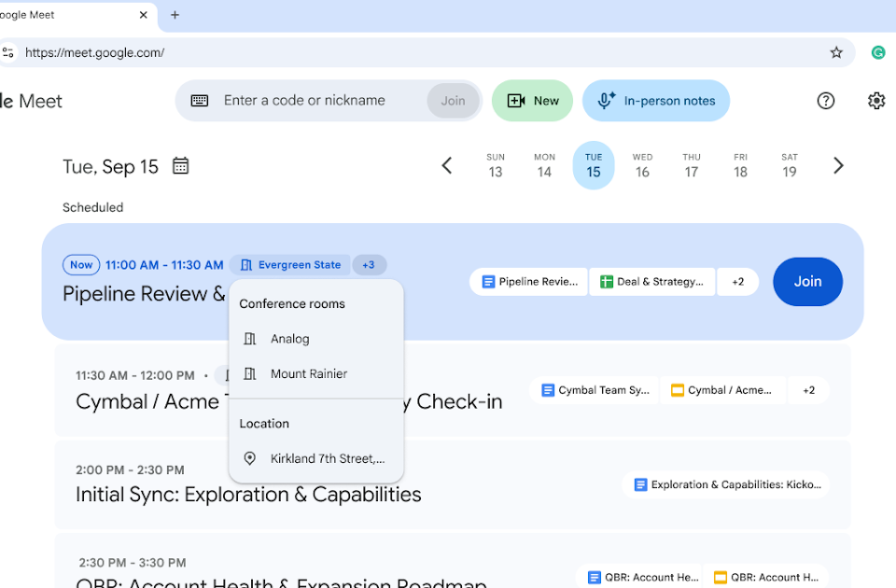Select Wed 16 in the week strip
The width and height of the screenshot is (896, 588).
[x=642, y=165]
